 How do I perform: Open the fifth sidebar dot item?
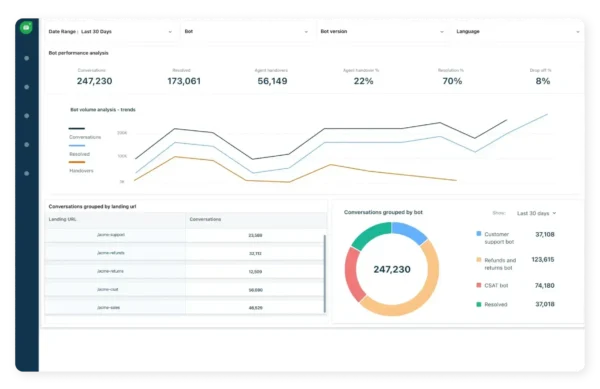26,173
